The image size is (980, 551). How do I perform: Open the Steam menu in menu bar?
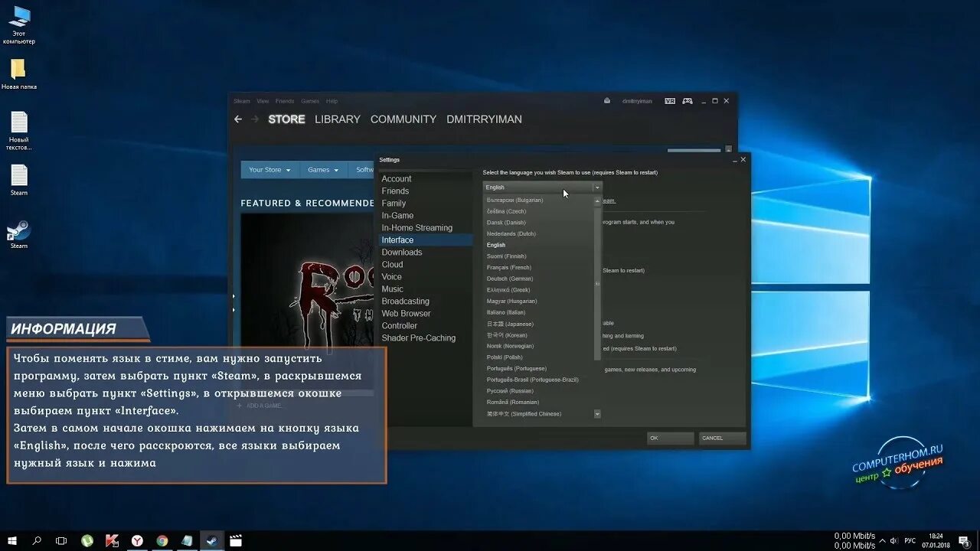coord(242,101)
